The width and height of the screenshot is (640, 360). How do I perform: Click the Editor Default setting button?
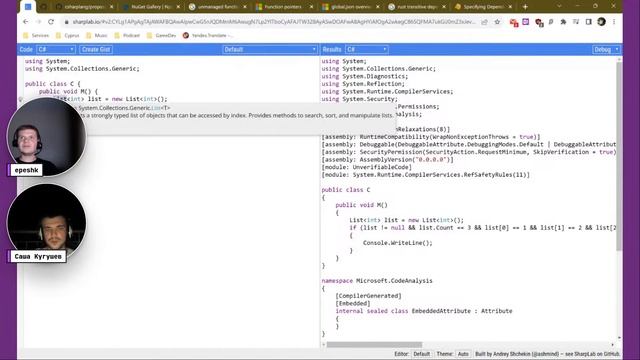pyautogui.click(x=421, y=354)
